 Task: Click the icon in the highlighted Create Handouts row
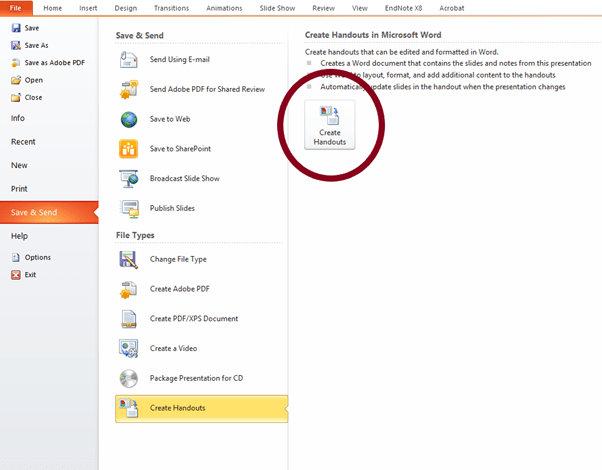pyautogui.click(x=129, y=408)
